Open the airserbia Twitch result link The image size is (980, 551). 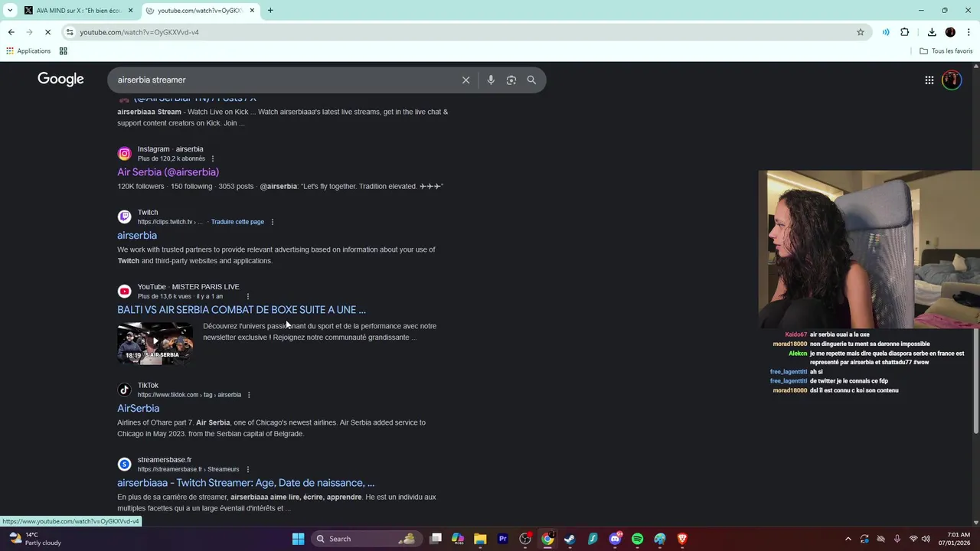pos(137,236)
